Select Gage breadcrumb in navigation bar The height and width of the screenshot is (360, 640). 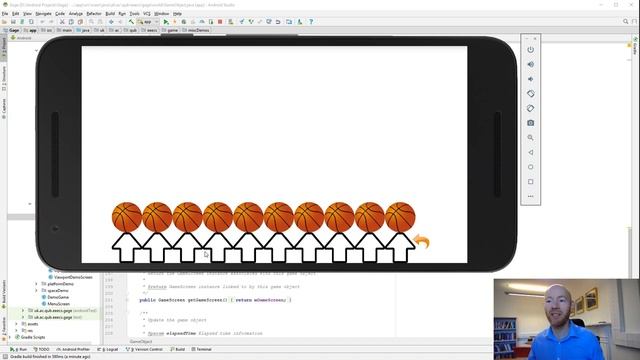11,30
